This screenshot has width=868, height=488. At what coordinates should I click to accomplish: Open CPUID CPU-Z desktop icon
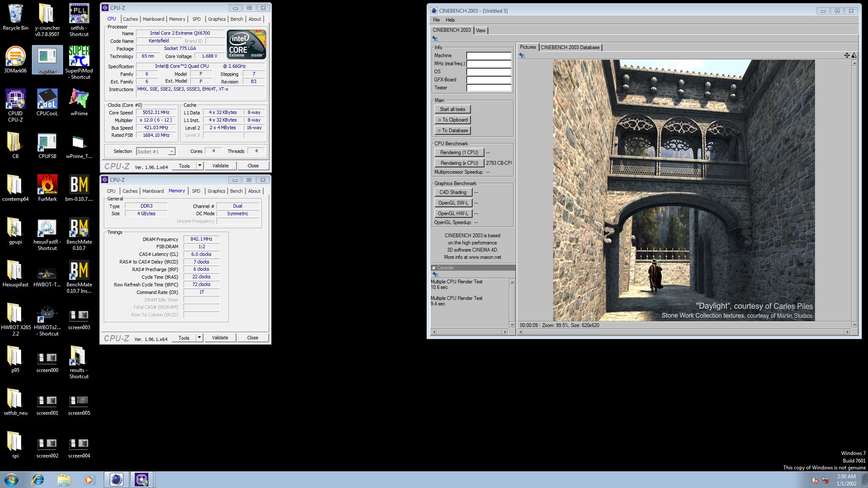pyautogui.click(x=15, y=105)
